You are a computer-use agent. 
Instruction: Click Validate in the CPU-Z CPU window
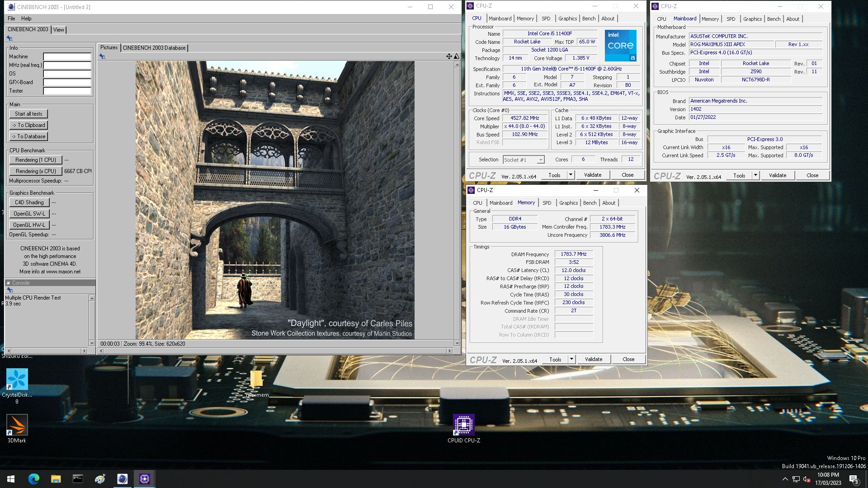point(593,175)
